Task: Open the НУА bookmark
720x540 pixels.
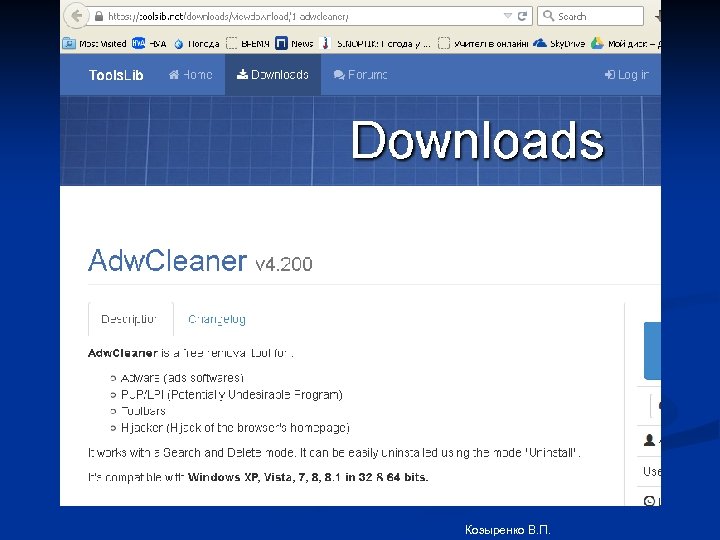Action: click(149, 43)
